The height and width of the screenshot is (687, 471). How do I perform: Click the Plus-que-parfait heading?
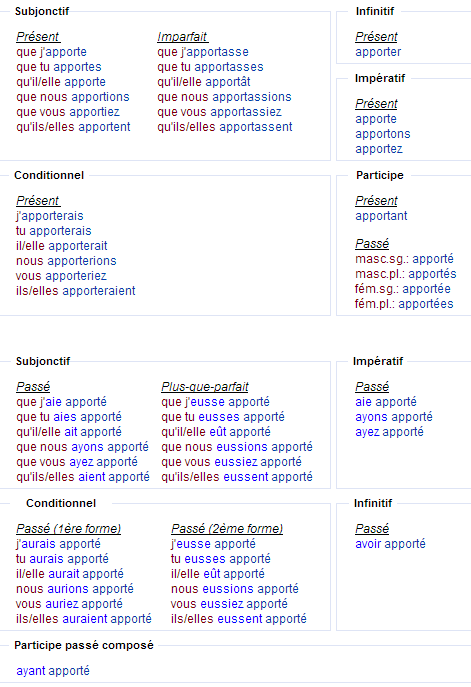205,387
